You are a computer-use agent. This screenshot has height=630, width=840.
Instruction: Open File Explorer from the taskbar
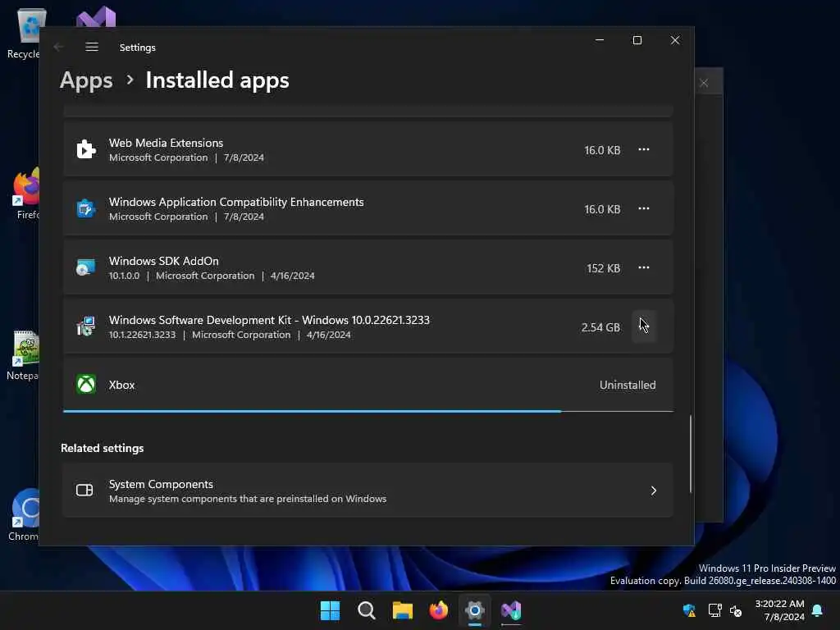(402, 610)
